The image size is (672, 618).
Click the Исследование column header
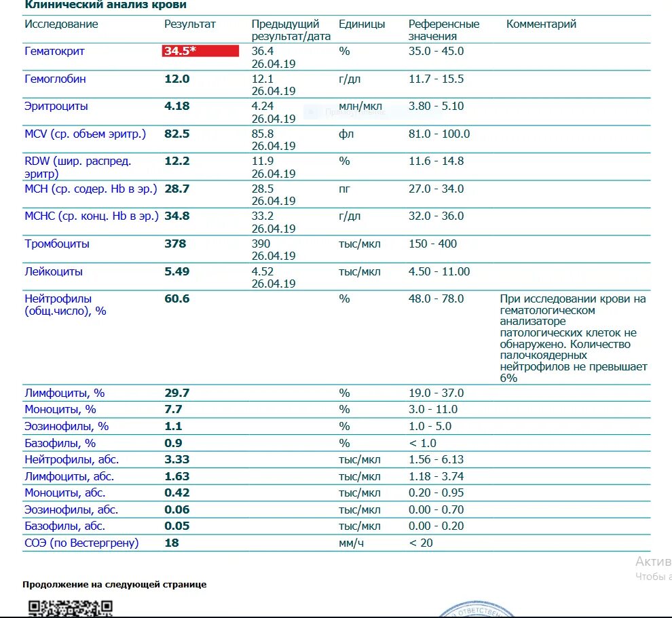(x=61, y=24)
